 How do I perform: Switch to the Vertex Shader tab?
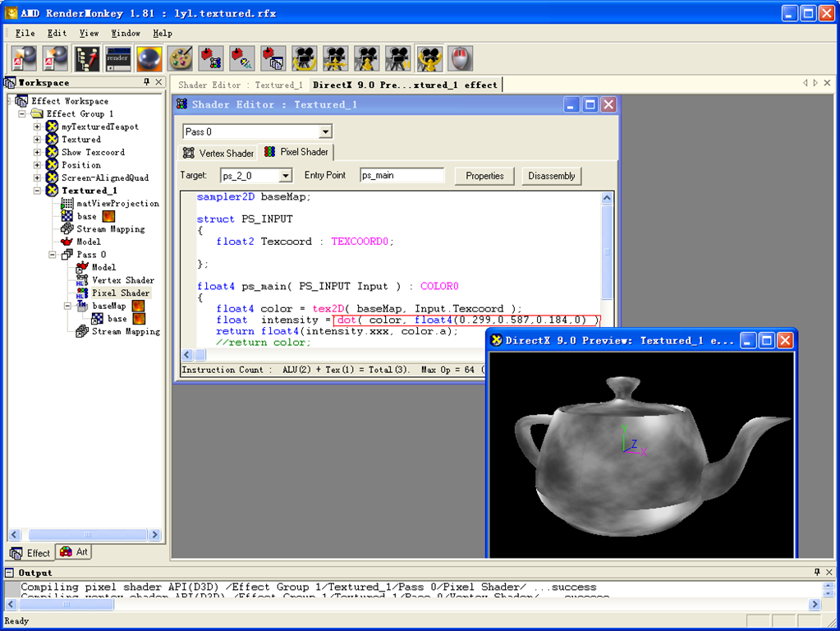coord(218,154)
